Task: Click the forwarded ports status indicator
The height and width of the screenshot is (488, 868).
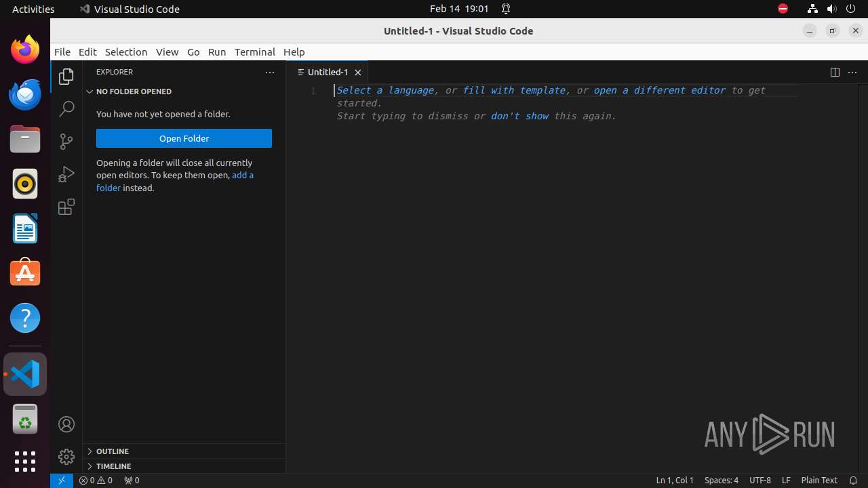Action: coord(132,480)
